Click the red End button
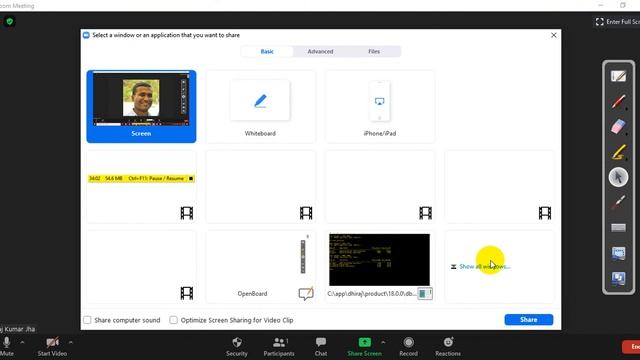640x360 pixels. tap(631, 347)
